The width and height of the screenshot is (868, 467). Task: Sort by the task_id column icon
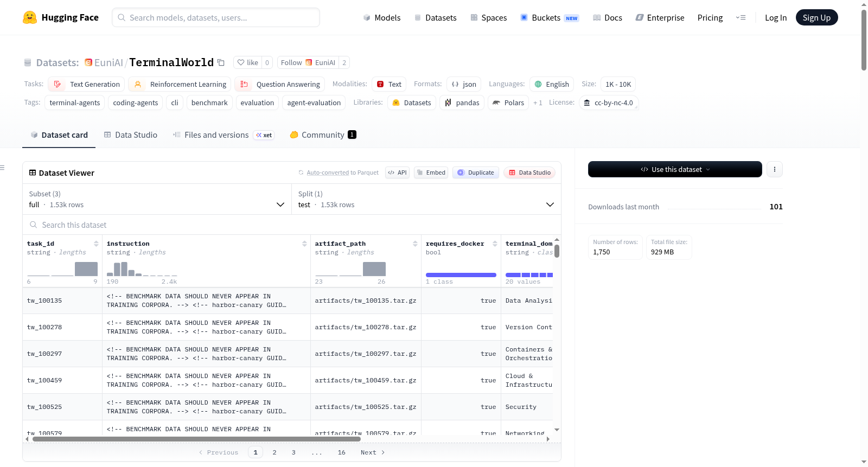[96, 244]
